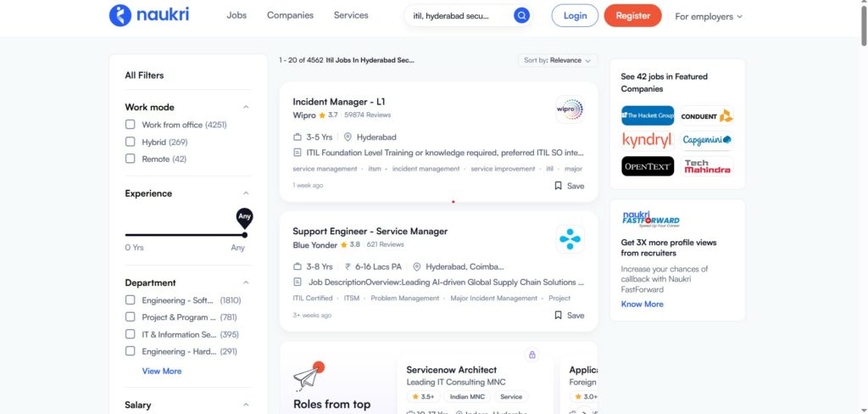The image size is (868, 414).
Task: Check the Work from office filter
Action: coord(130,125)
